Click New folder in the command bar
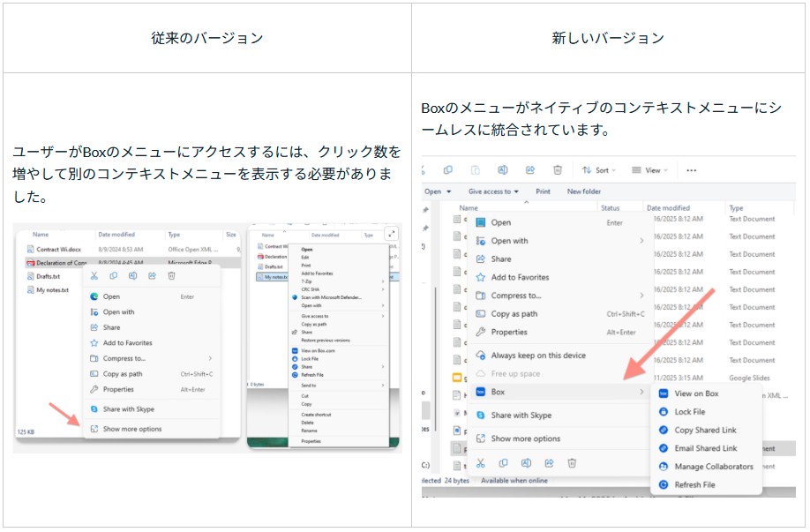The width and height of the screenshot is (810, 532). (585, 190)
